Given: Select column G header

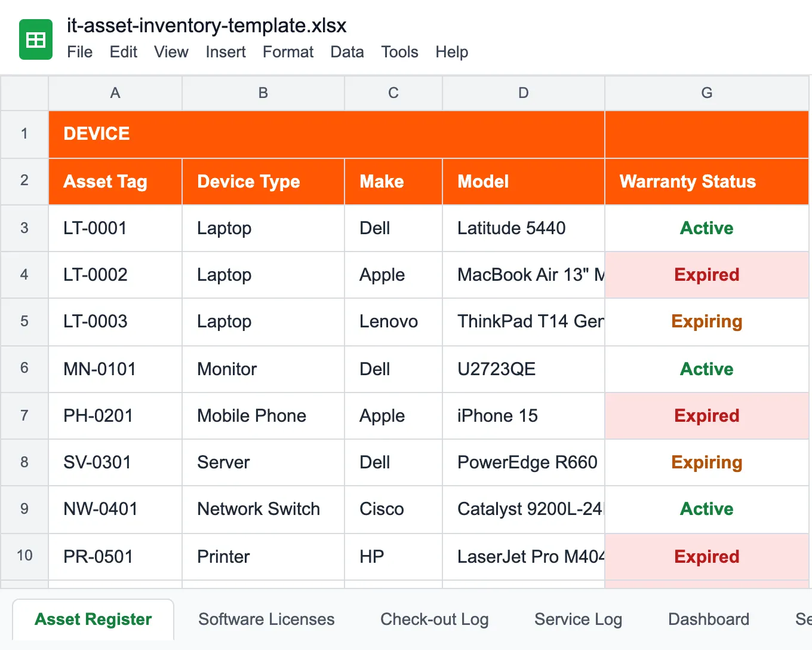Looking at the screenshot, I should 707,93.
